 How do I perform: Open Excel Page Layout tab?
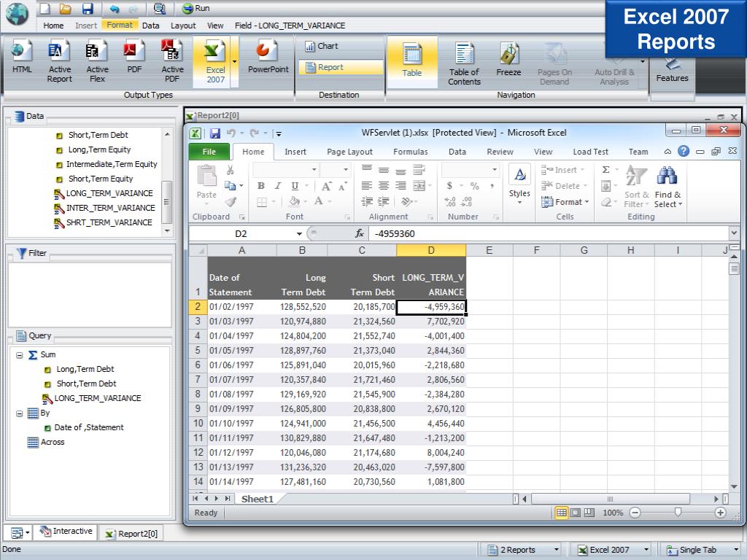(x=349, y=152)
